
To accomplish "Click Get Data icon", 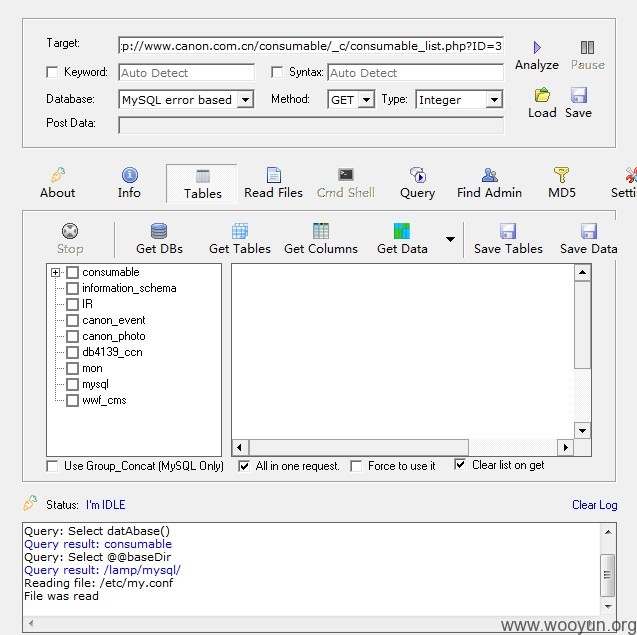I will (402, 231).
